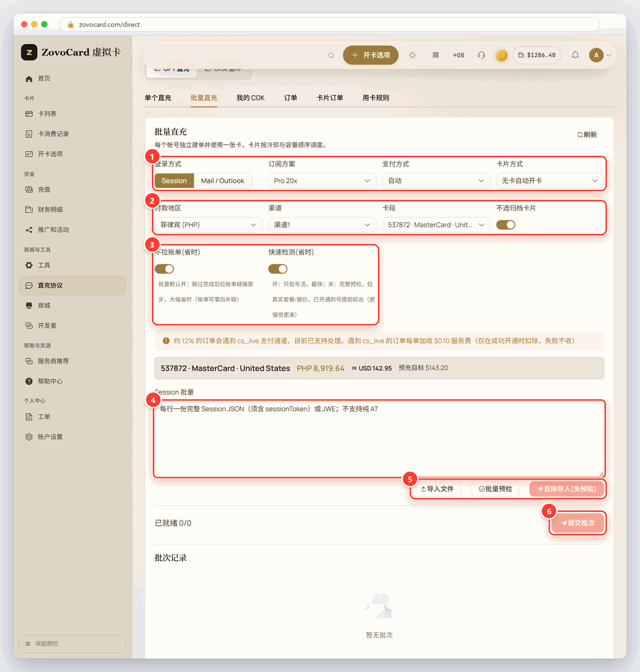Select Mail / Outlook login method
Image resolution: width=640 pixels, height=672 pixels.
click(x=222, y=181)
